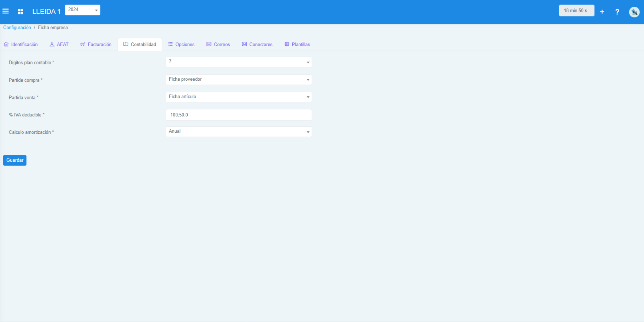This screenshot has width=644, height=322.
Task: Click the AEAT person icon
Action: 52,44
